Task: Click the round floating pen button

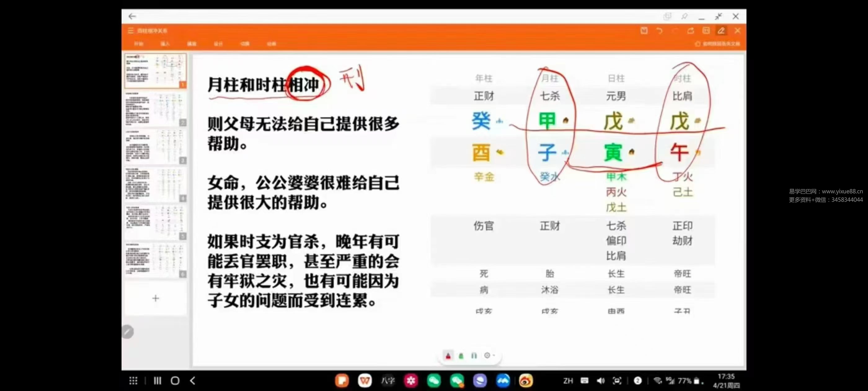Action: tap(127, 332)
